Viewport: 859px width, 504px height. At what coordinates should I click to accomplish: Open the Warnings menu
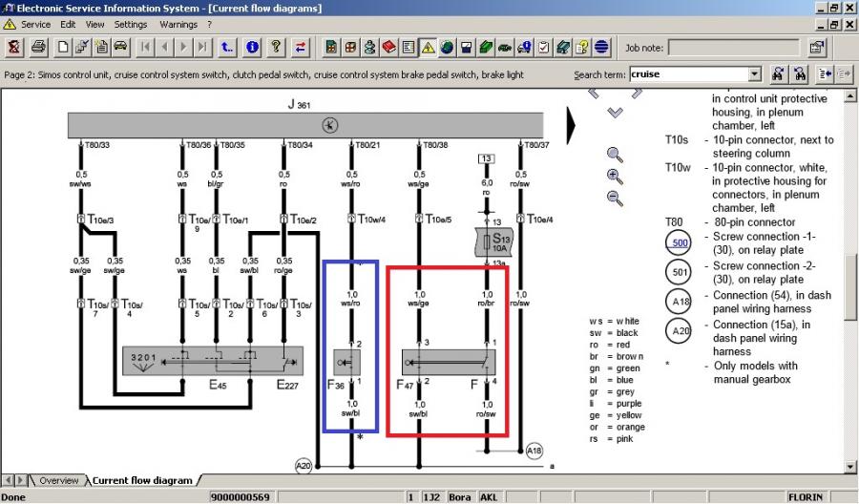178,24
